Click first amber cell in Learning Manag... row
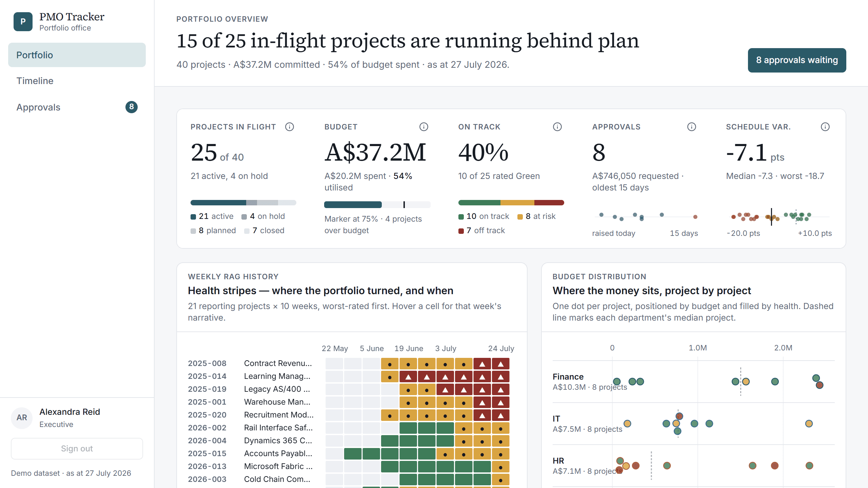 tap(390, 377)
